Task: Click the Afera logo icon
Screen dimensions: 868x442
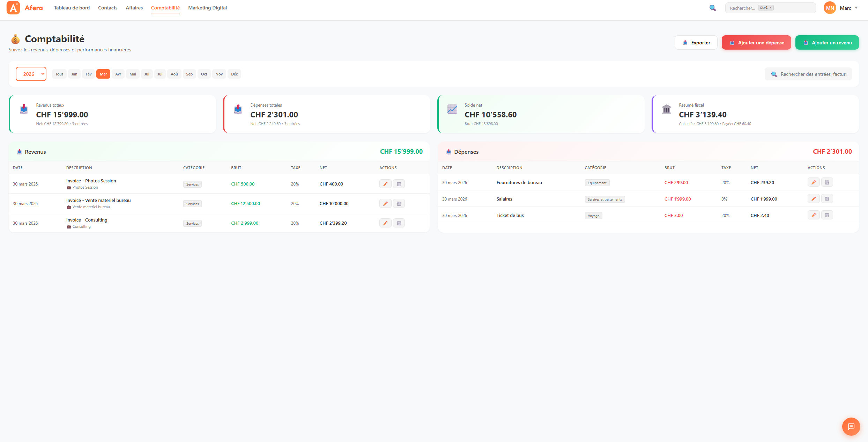Action: pyautogui.click(x=13, y=8)
